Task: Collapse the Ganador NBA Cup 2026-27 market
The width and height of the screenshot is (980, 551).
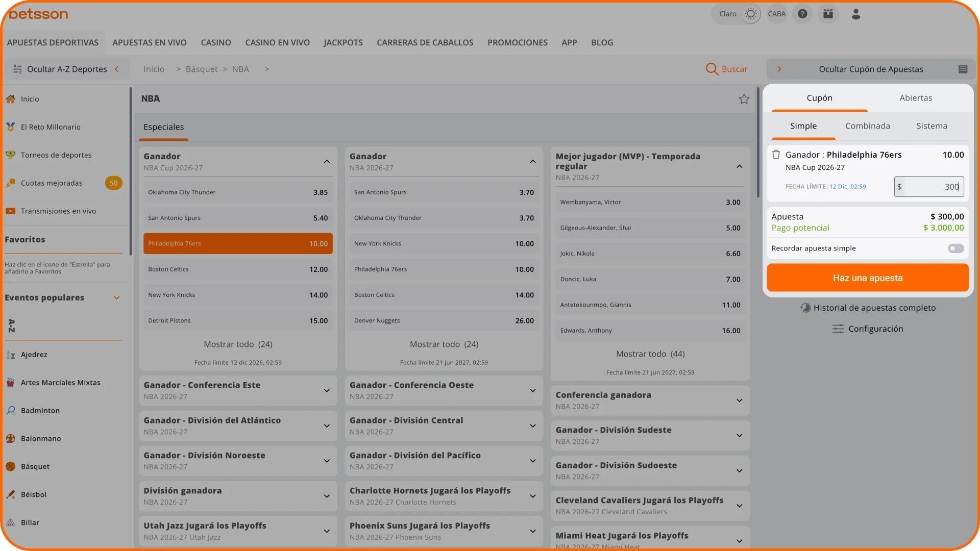Action: [327, 162]
